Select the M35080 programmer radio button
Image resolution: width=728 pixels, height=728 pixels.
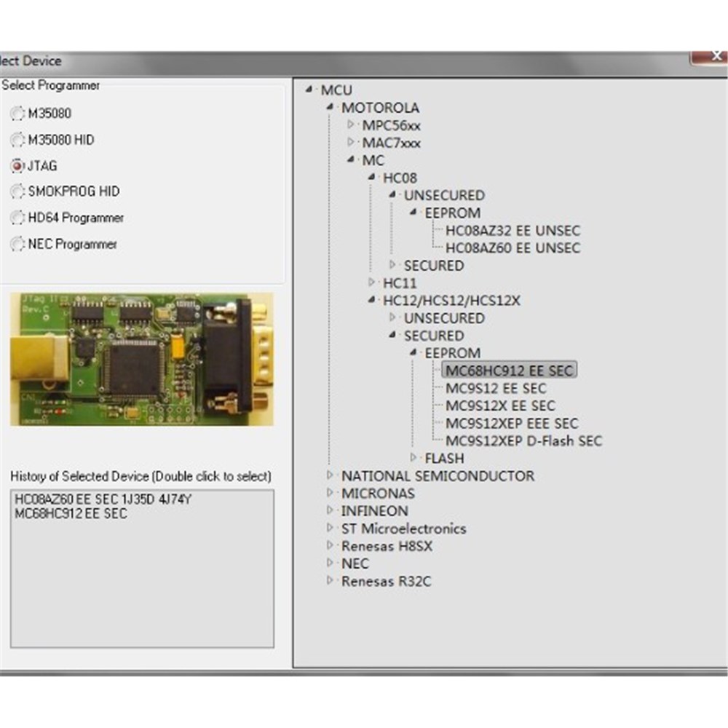(17, 114)
